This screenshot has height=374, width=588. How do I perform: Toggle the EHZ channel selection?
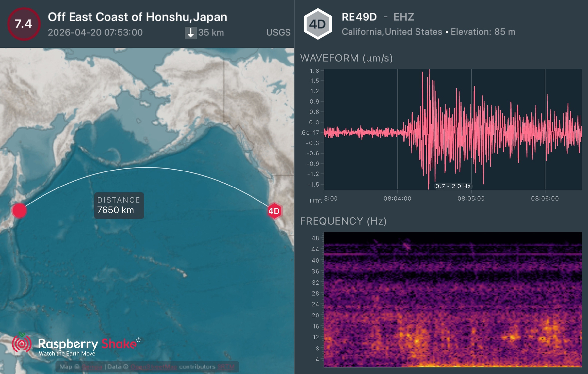tap(404, 18)
